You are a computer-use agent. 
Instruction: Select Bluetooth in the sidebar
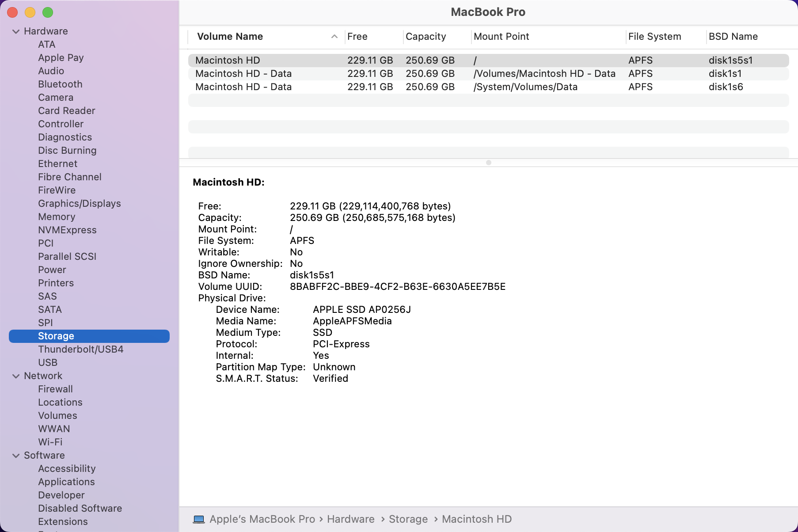(60, 84)
